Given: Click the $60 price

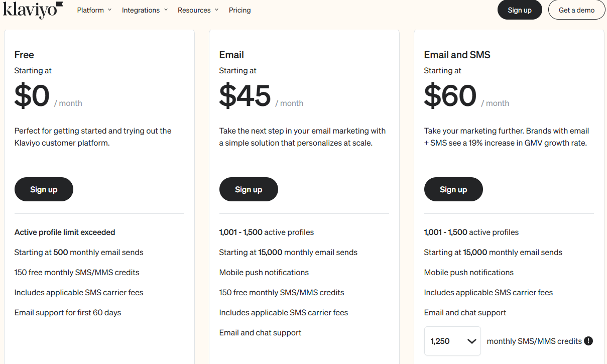Looking at the screenshot, I should [450, 95].
